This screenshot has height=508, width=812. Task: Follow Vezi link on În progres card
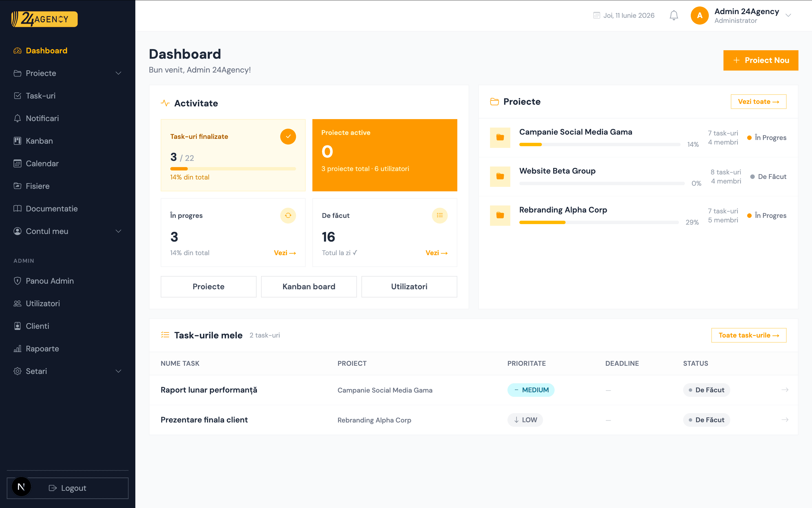pos(284,253)
